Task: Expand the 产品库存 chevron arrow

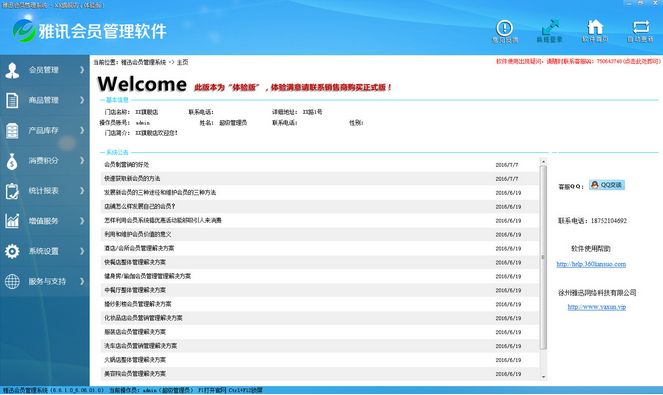Action: pyautogui.click(x=82, y=130)
